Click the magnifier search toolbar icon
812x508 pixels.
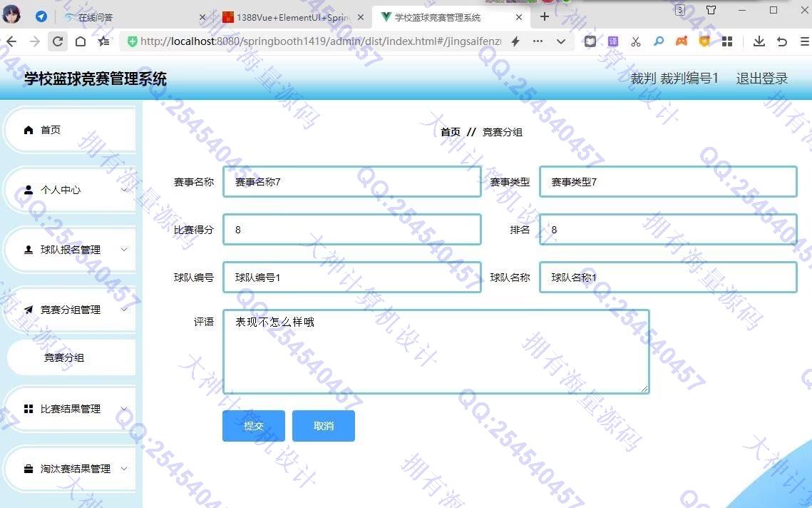(x=659, y=41)
